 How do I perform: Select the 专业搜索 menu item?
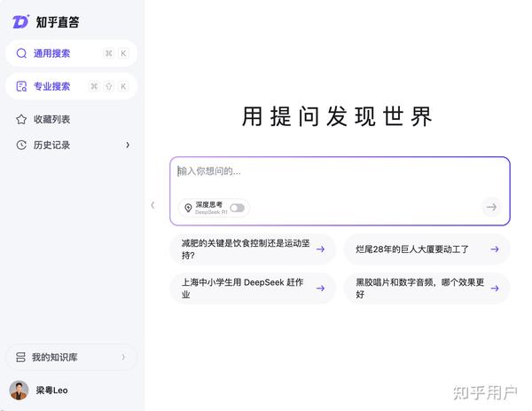[x=71, y=86]
